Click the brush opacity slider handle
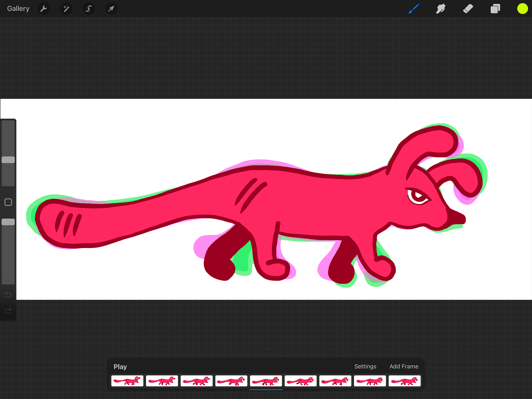This screenshot has height=399, width=532. point(8,222)
